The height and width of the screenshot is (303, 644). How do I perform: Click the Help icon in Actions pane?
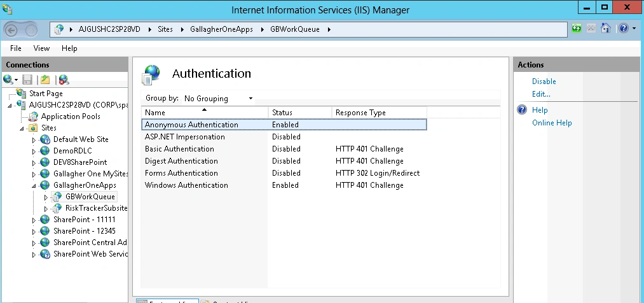coord(521,109)
